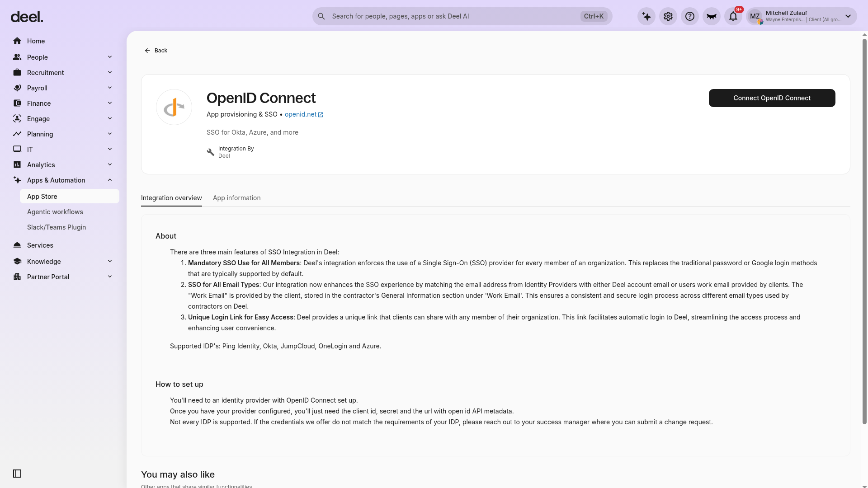Expand the Partner Portal menu chevron

coord(110,277)
